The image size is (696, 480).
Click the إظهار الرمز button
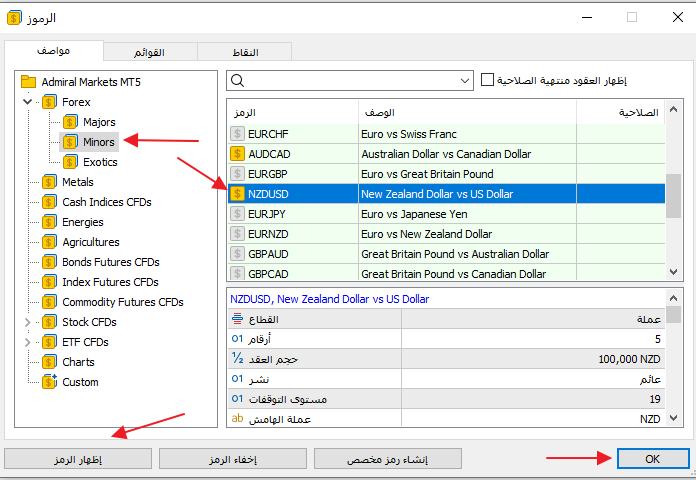78,459
